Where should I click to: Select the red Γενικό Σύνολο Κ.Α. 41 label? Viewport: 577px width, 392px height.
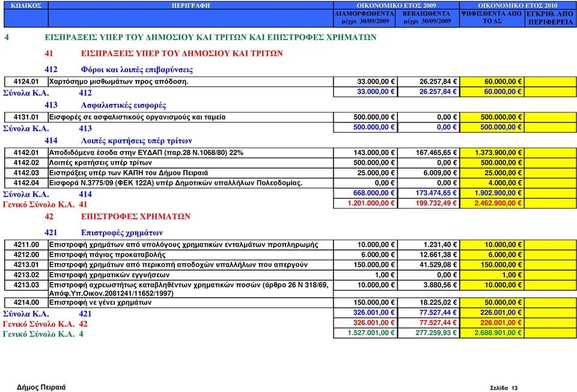[45, 204]
